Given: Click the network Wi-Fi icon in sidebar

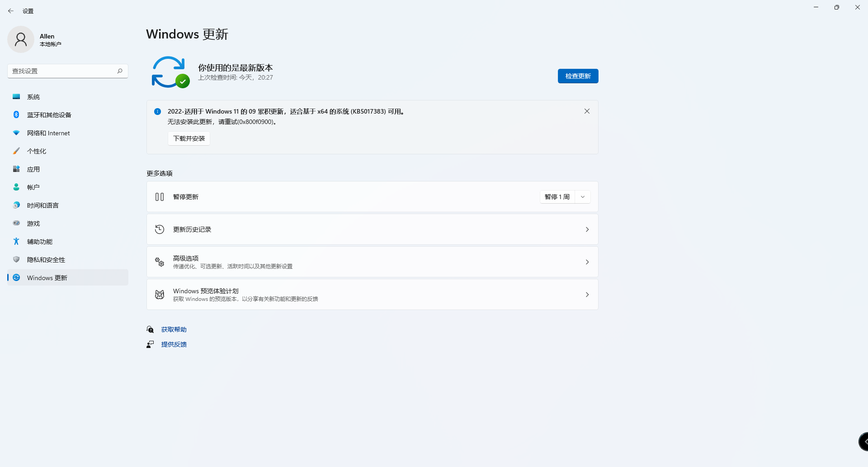Looking at the screenshot, I should point(16,133).
